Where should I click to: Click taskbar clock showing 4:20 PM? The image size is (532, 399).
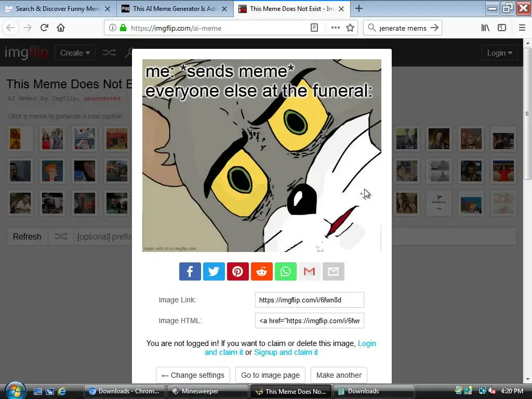point(512,391)
